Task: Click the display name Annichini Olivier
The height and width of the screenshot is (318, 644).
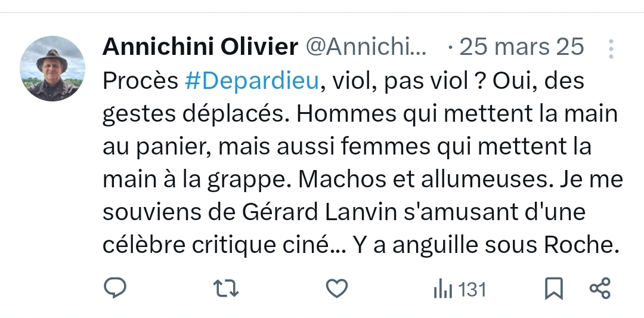Action: click(200, 47)
